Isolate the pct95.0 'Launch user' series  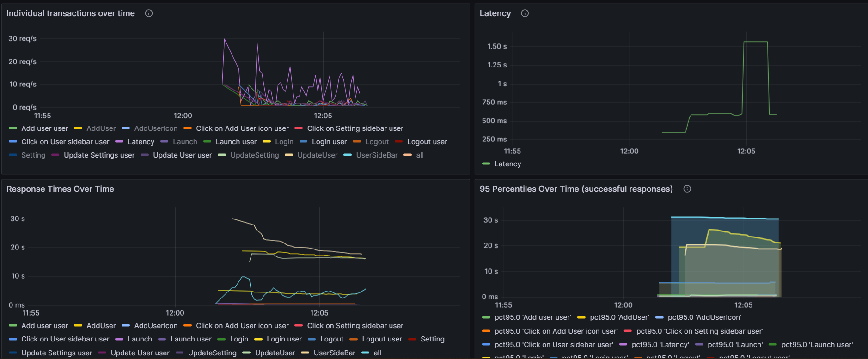coord(817,345)
